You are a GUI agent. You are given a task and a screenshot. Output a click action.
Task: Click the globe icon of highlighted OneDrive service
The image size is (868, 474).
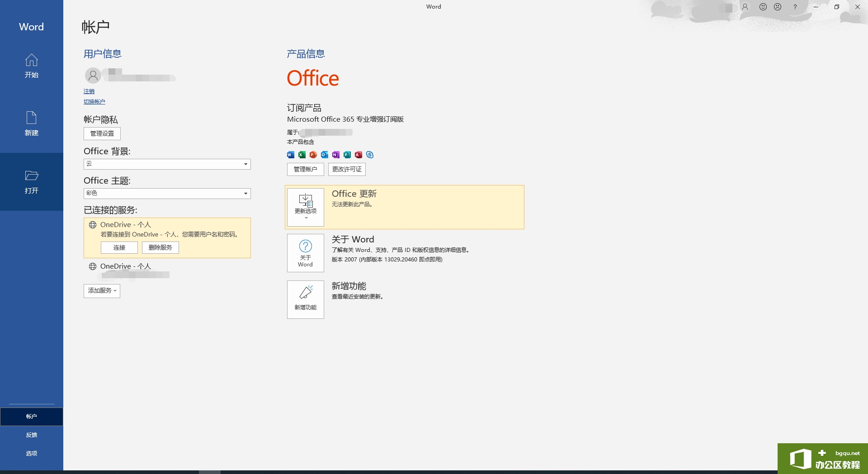pos(93,225)
